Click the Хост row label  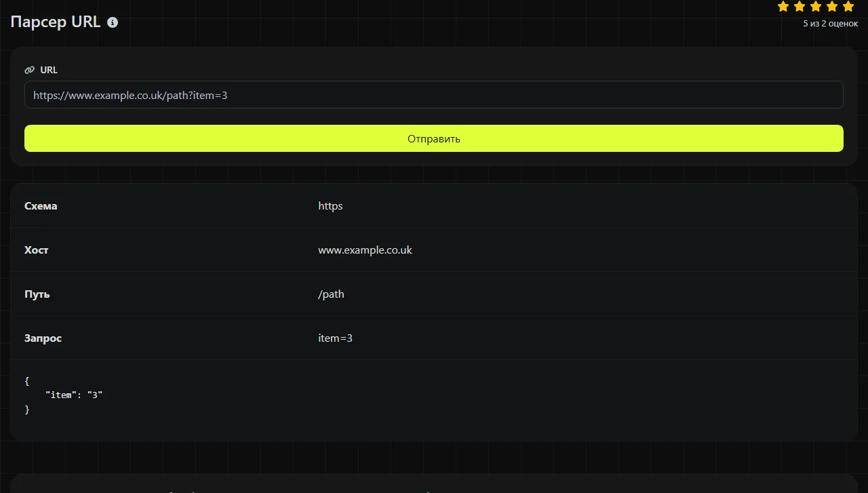(x=37, y=250)
